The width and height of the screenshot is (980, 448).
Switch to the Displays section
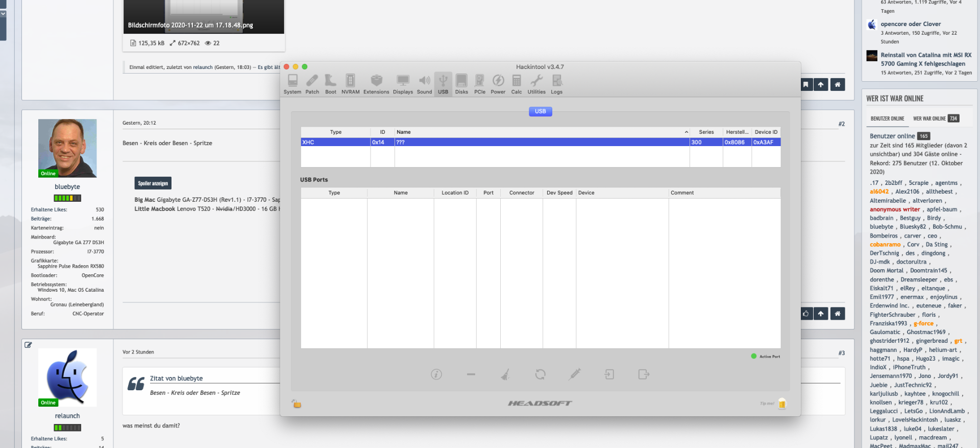point(403,84)
